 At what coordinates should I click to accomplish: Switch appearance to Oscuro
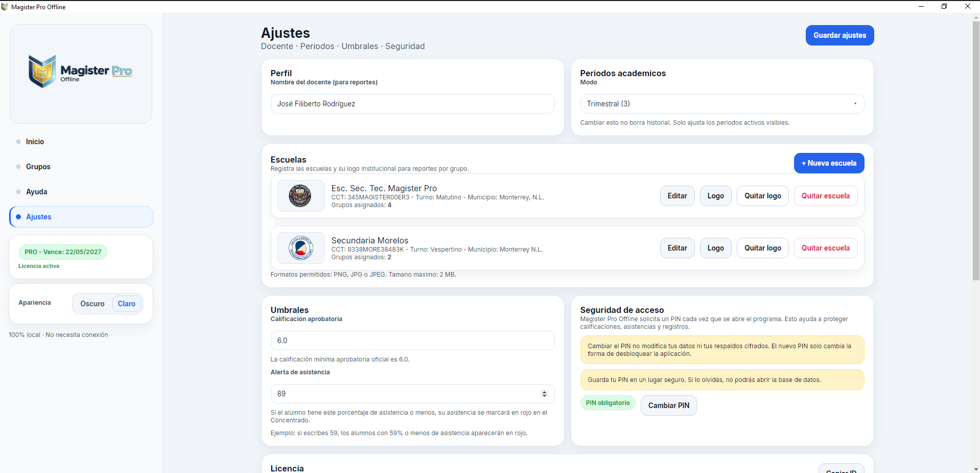(92, 304)
